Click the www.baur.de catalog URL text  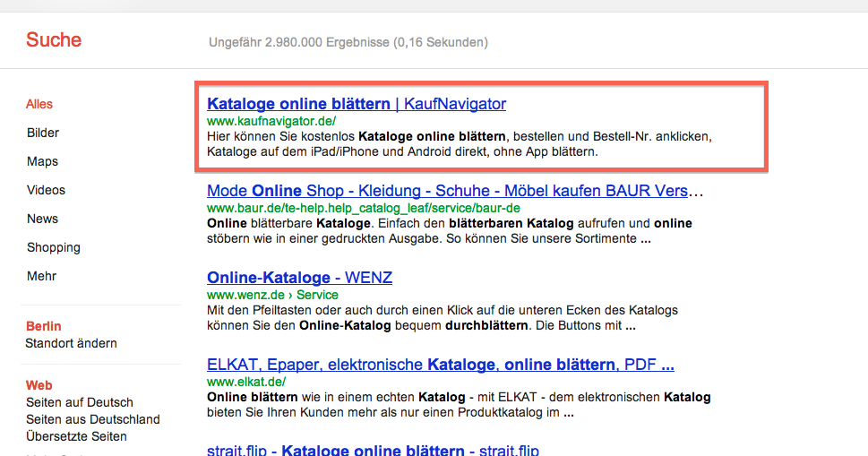pyautogui.click(x=364, y=208)
